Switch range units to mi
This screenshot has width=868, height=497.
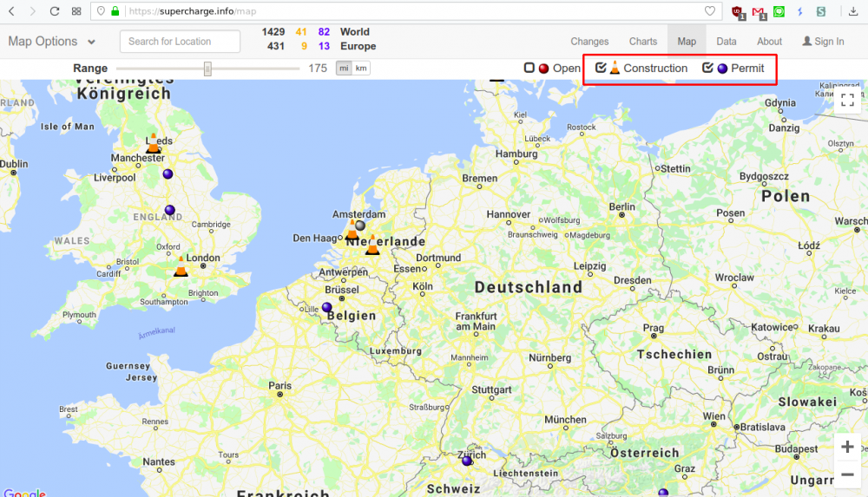[x=344, y=68]
